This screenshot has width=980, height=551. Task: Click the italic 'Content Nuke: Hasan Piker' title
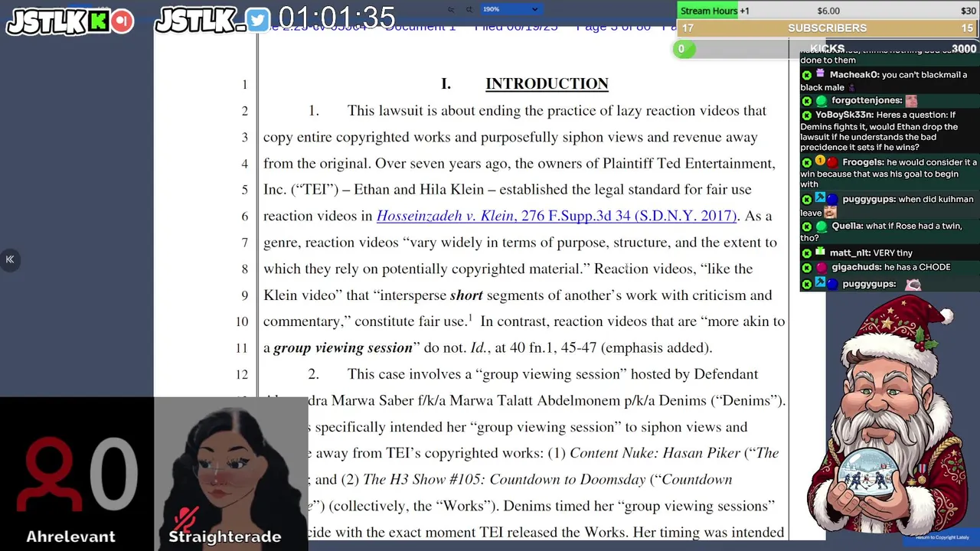(655, 453)
